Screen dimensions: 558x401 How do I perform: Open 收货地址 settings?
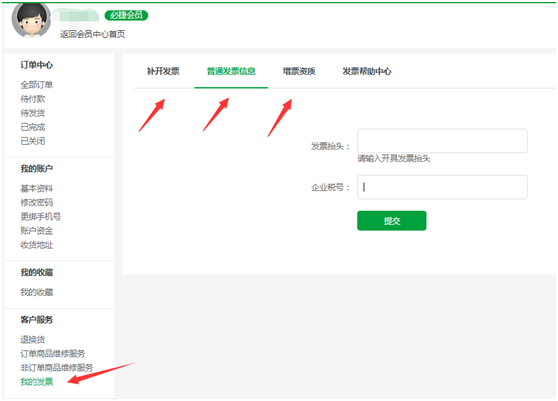(x=37, y=245)
